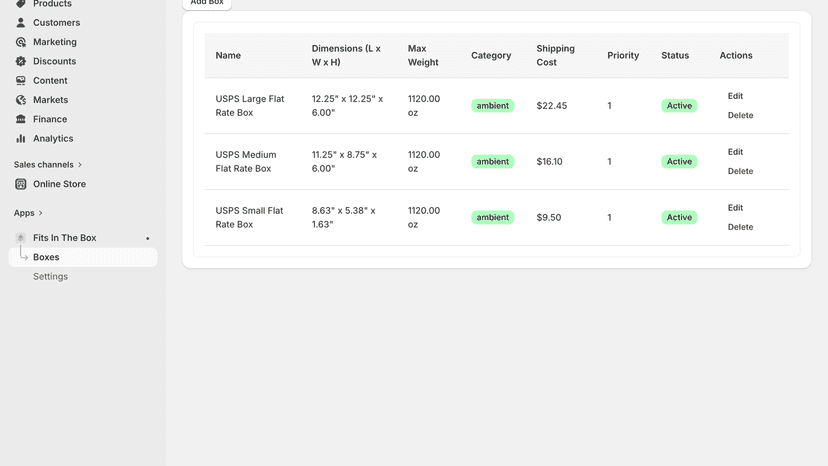This screenshot has height=466, width=828.
Task: Click the Active status of Large Flat Rate Box
Action: click(x=679, y=106)
